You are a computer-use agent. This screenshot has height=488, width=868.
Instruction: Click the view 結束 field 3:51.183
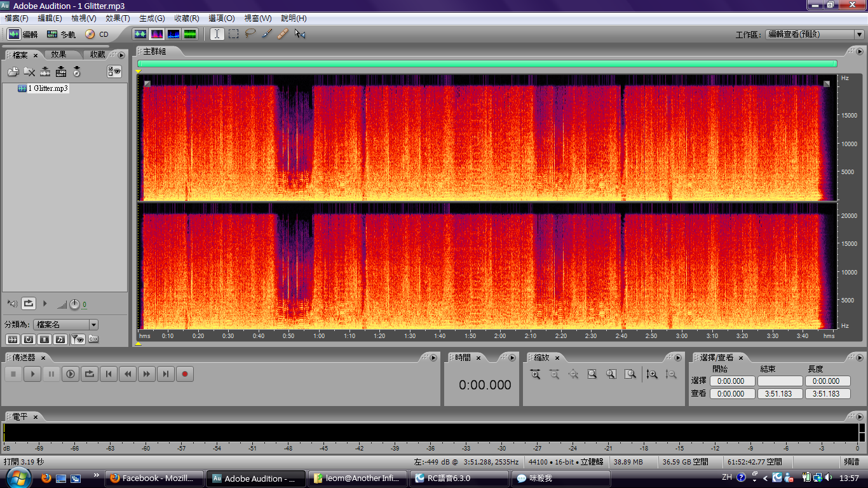click(x=780, y=394)
